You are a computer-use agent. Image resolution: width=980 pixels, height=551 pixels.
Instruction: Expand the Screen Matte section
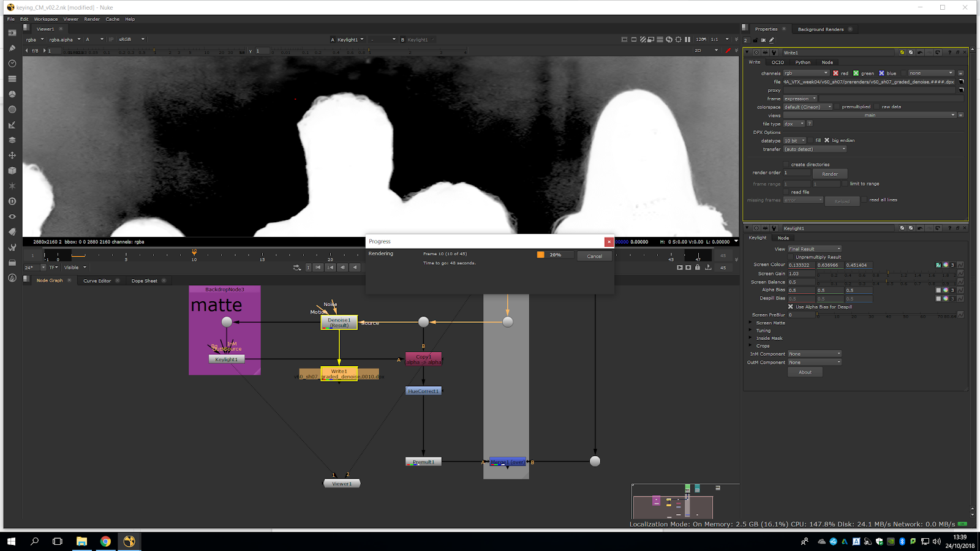[751, 323]
